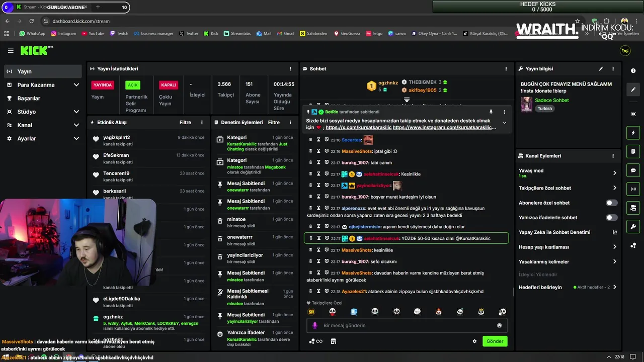Open the x.com link in pinned message
The width and height of the screenshot is (644, 362).
[358, 128]
